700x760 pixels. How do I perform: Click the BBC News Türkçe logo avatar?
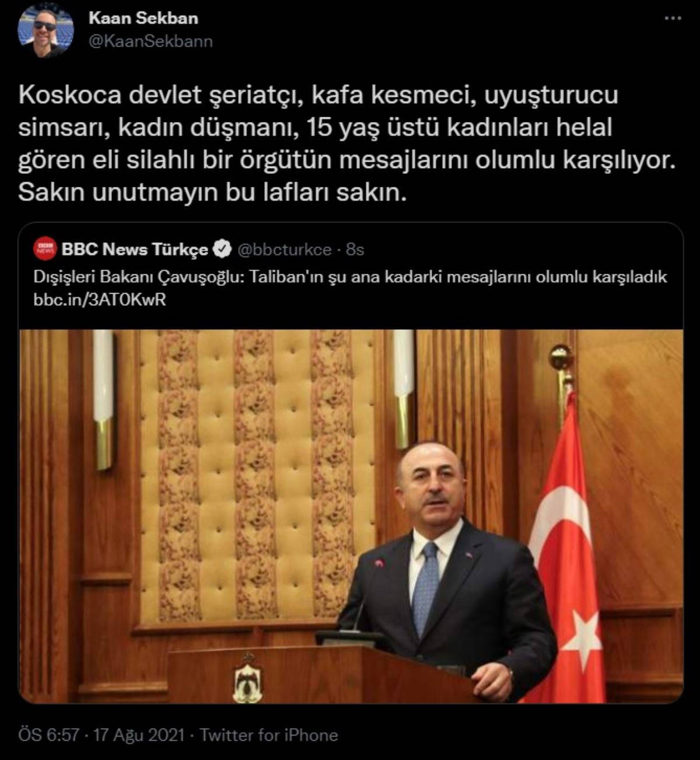[x=45, y=250]
